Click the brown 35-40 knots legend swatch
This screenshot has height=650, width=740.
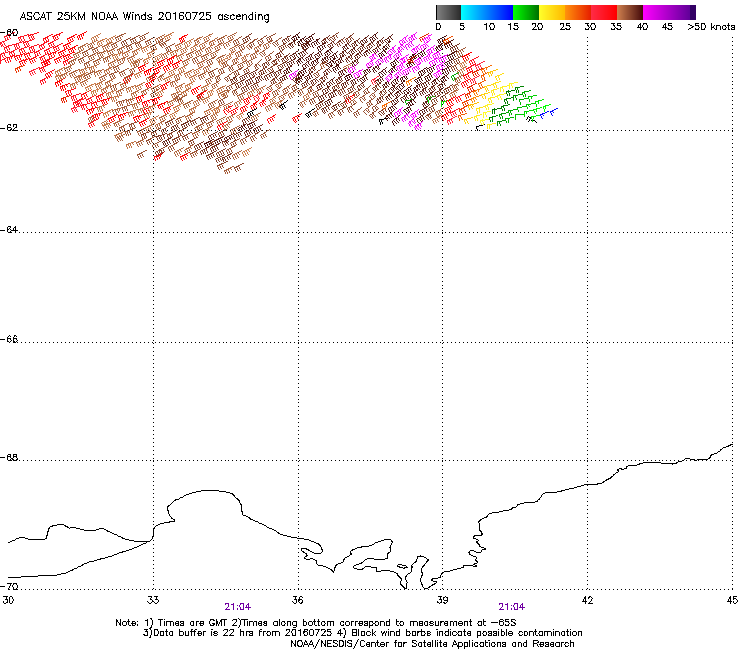pos(630,12)
